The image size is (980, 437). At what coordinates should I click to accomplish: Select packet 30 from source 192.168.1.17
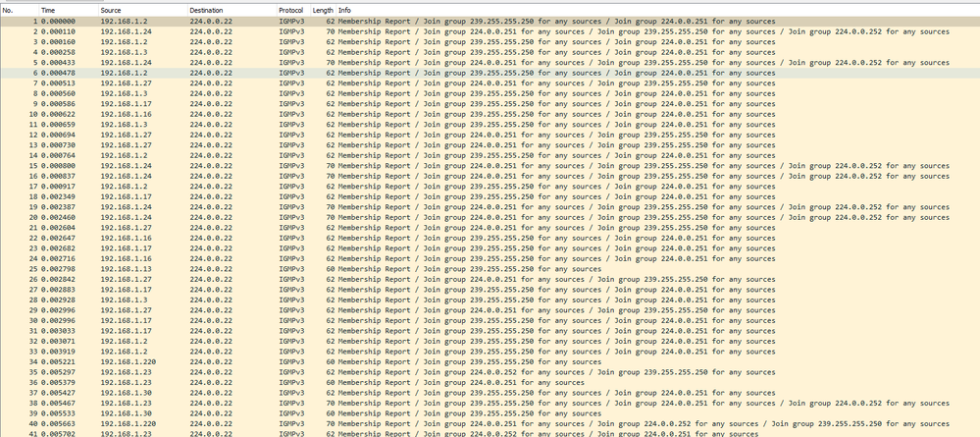pyautogui.click(x=490, y=320)
